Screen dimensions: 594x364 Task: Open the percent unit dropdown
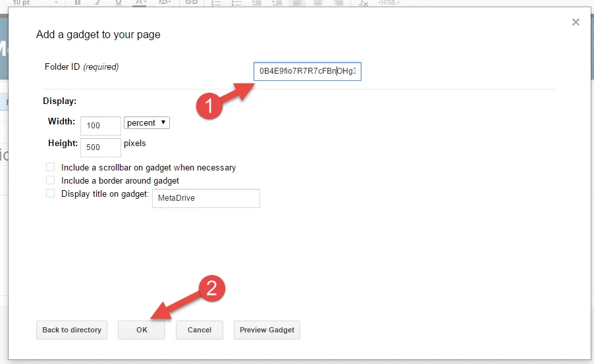pyautogui.click(x=147, y=122)
